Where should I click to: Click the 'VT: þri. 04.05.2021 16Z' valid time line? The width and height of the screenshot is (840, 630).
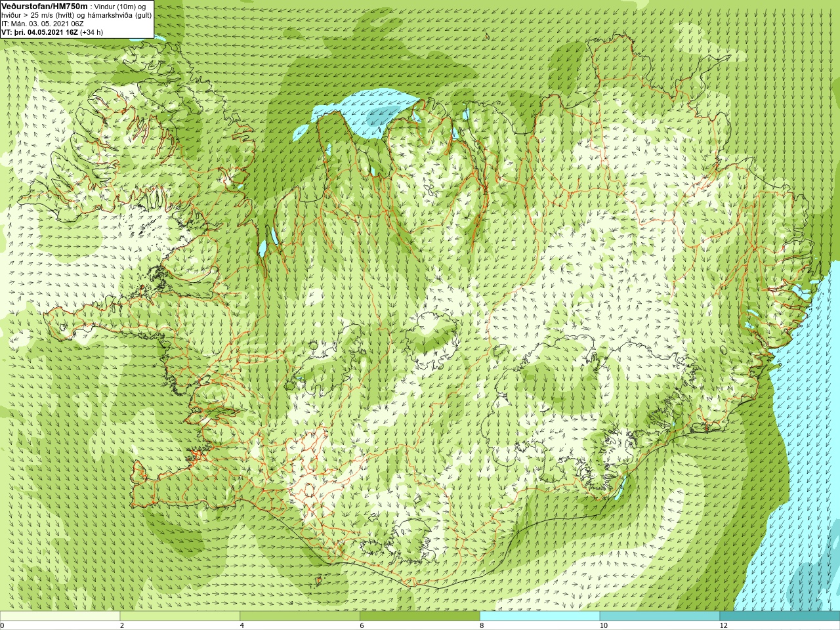click(x=52, y=32)
